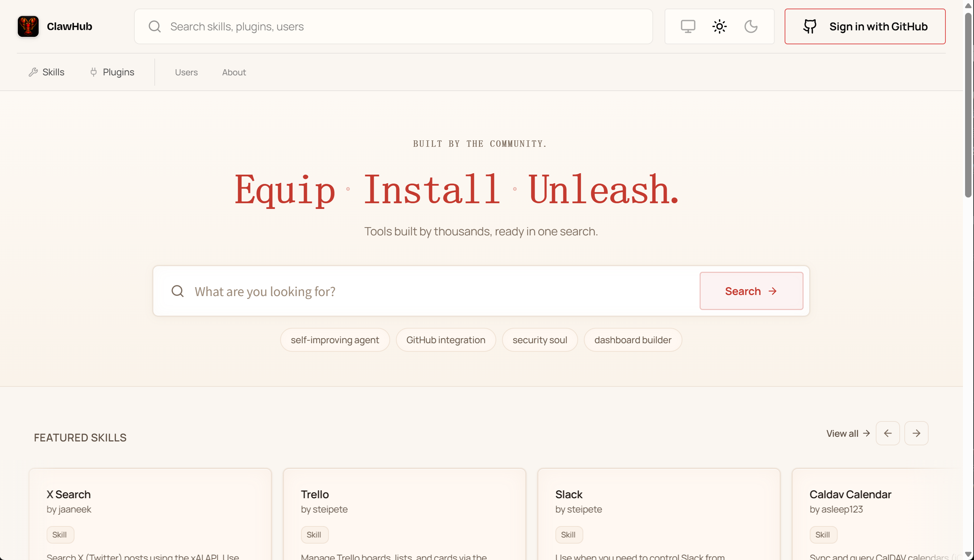Show next featured skills with right arrow
Image resolution: width=974 pixels, height=560 pixels.
coord(916,434)
